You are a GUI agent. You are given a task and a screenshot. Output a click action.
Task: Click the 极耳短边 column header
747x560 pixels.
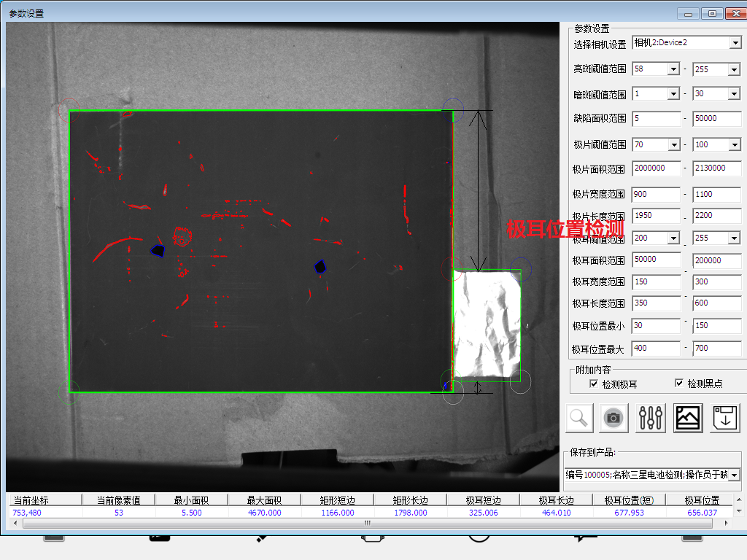click(483, 500)
